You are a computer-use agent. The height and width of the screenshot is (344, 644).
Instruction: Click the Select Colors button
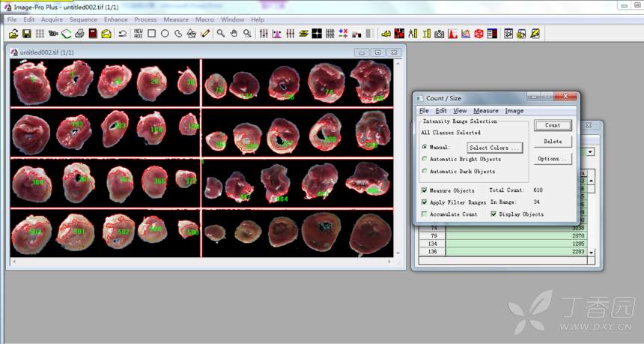pyautogui.click(x=494, y=148)
